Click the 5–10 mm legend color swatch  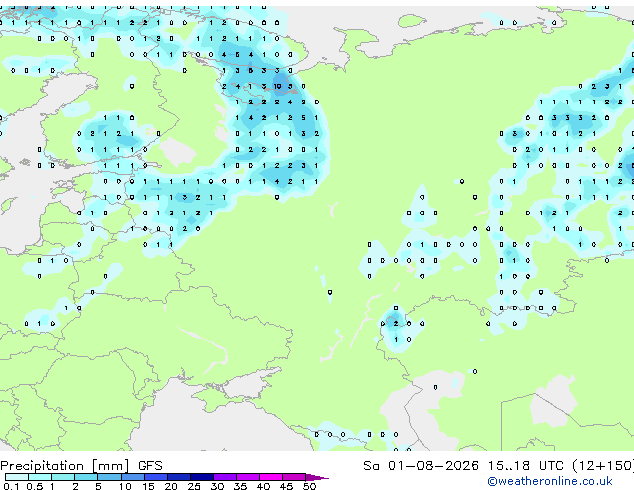pyautogui.click(x=109, y=477)
